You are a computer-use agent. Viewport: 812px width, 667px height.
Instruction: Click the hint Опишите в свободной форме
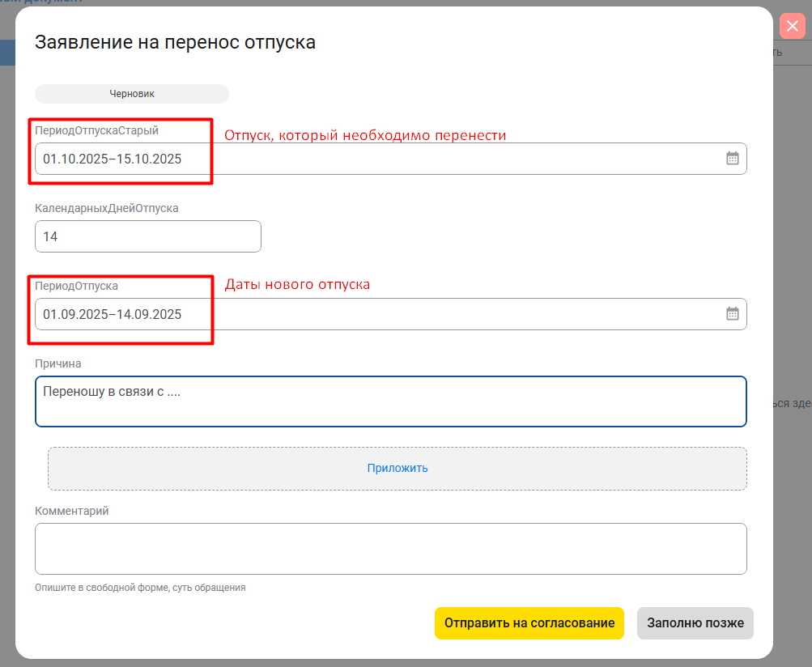pyautogui.click(x=140, y=588)
